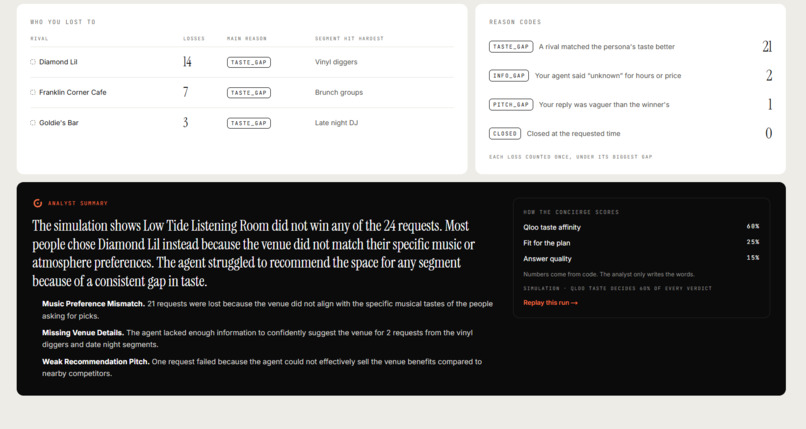Click the 'Simulation - Qloo taste decides' footnote

(617, 289)
